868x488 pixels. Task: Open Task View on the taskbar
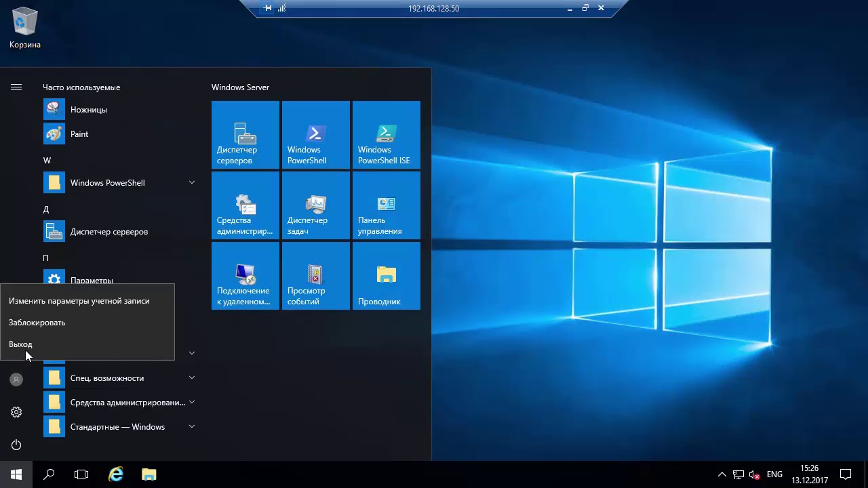coord(81,474)
